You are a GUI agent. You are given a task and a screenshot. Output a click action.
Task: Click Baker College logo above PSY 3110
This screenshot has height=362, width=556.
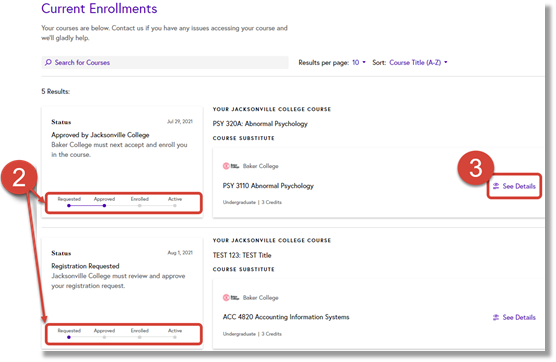231,166
